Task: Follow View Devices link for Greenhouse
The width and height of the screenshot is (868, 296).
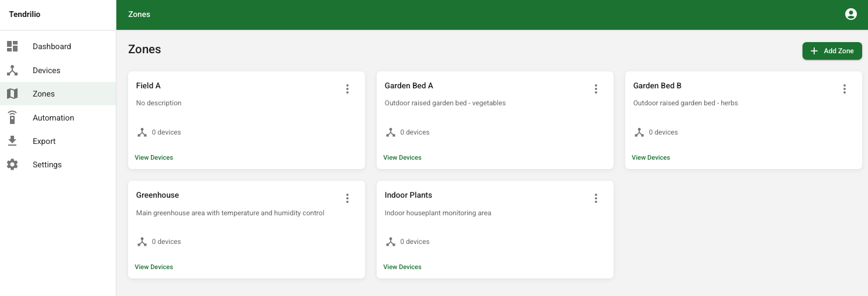Action: pyautogui.click(x=154, y=267)
